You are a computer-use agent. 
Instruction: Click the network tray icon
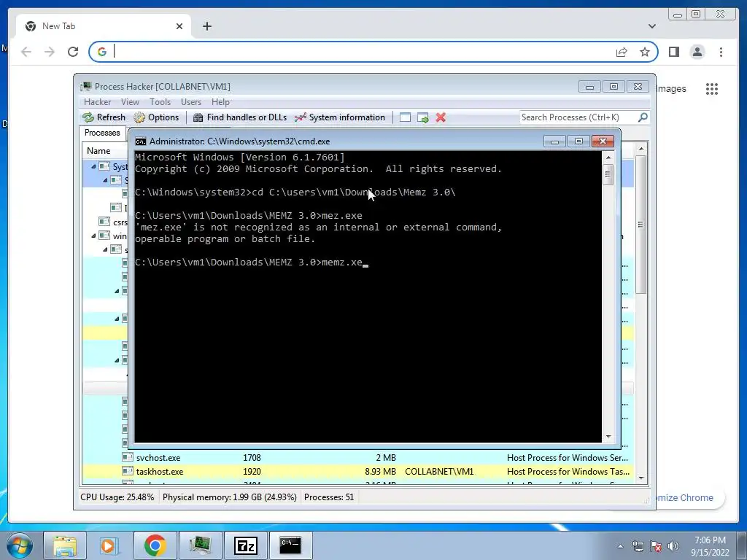[x=638, y=547]
